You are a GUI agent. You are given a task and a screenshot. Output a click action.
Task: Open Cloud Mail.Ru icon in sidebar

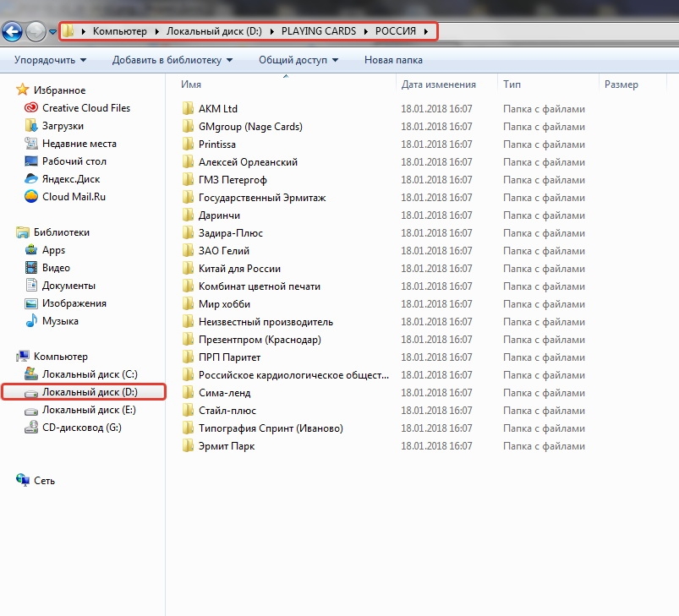31,196
